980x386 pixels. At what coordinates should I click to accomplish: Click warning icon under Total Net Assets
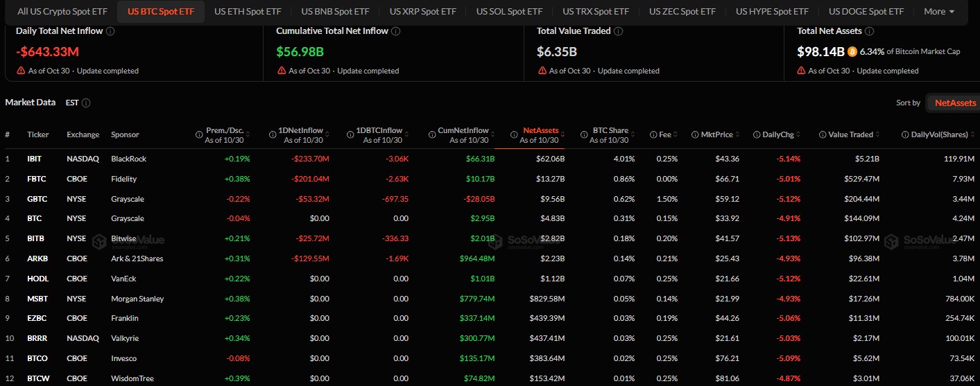[802, 71]
